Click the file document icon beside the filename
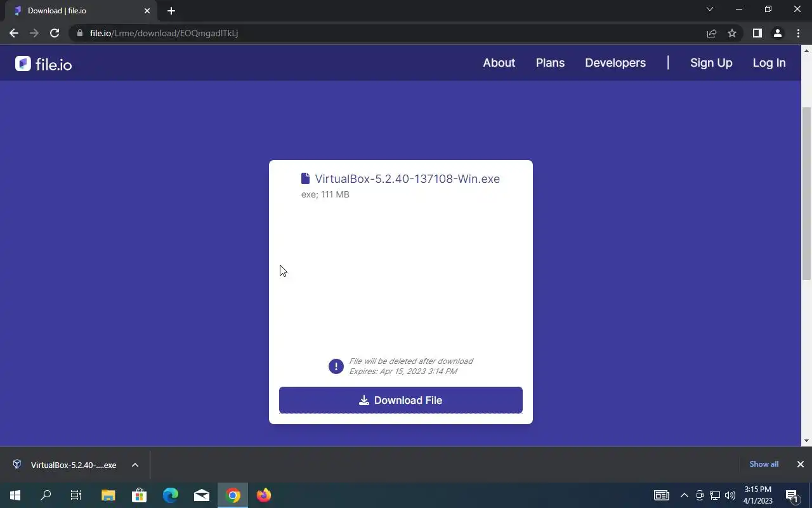The image size is (812, 508). [x=305, y=178]
